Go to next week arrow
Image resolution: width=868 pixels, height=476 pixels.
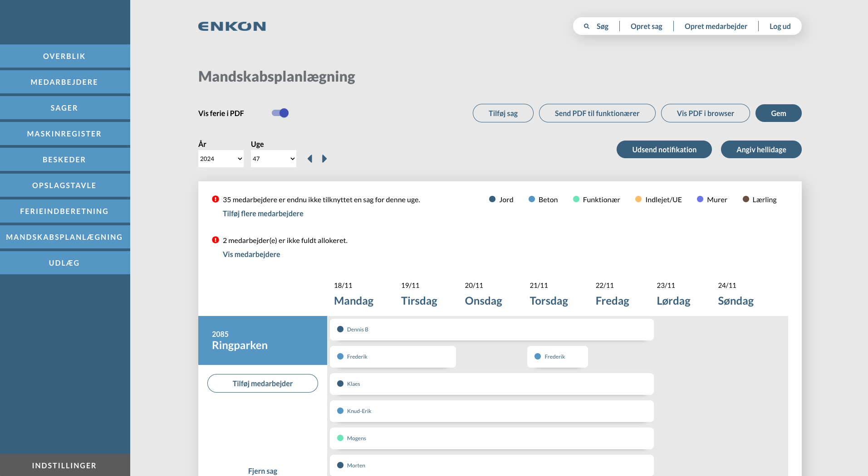[x=324, y=159]
